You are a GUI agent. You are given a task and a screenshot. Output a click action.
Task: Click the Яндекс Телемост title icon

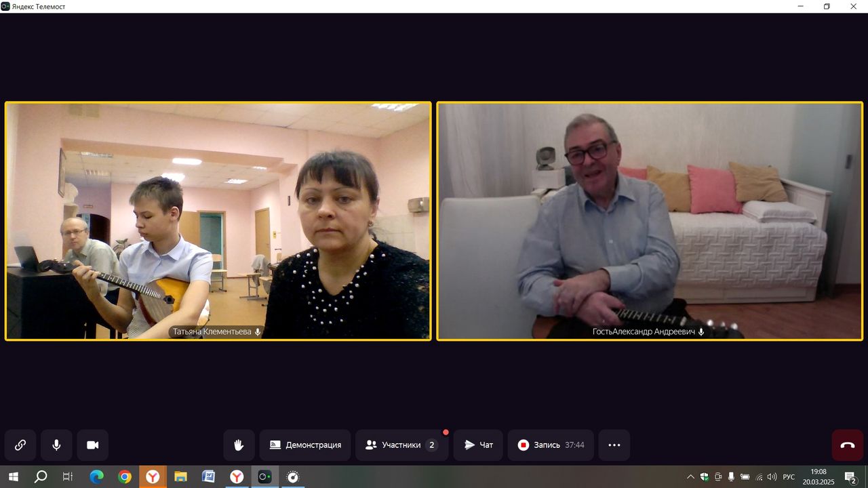click(x=5, y=6)
